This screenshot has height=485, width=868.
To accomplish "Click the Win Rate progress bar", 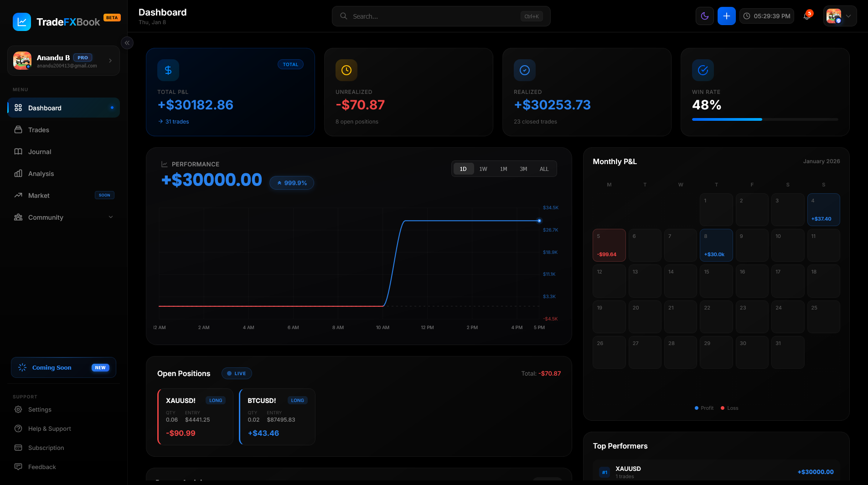I will point(765,119).
